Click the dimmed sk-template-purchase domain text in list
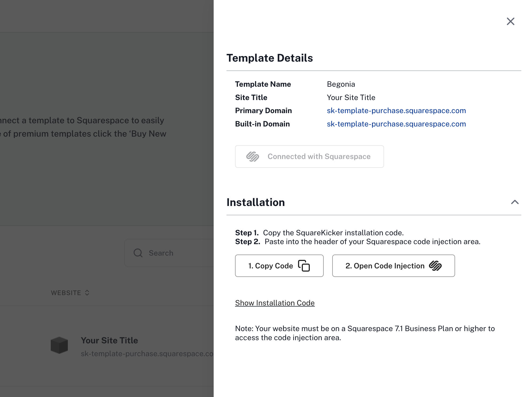The width and height of the screenshot is (532, 397). (x=147, y=354)
